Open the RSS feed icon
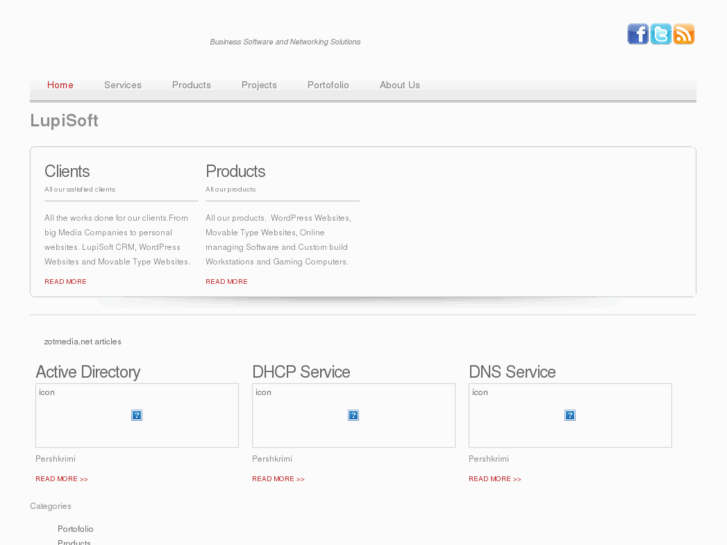Viewport: 727px width, 545px height. point(683,34)
